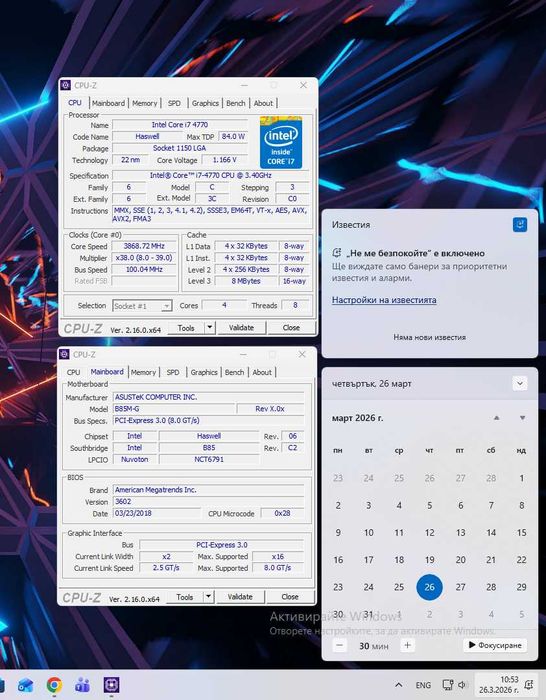Click Validate in the Processor CPU-Z window

[x=241, y=328]
